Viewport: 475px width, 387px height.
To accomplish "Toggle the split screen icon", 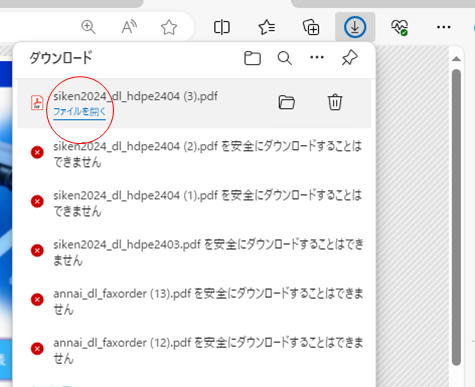I will click(222, 27).
